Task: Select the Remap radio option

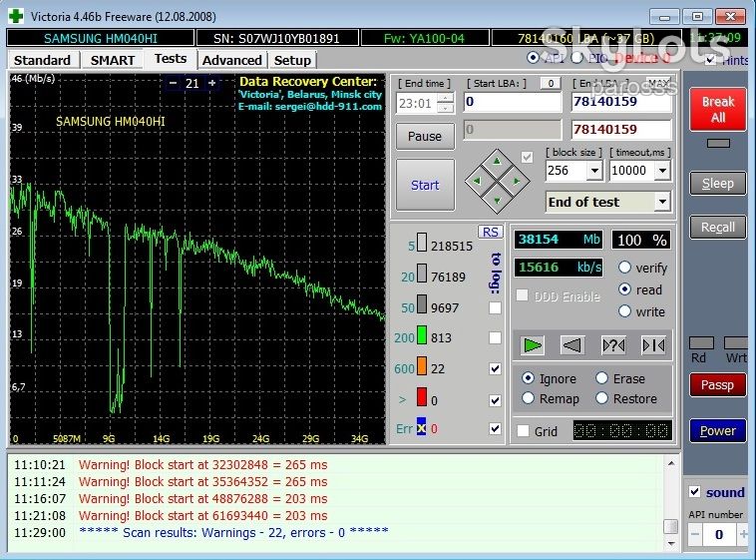Action: coord(529,398)
